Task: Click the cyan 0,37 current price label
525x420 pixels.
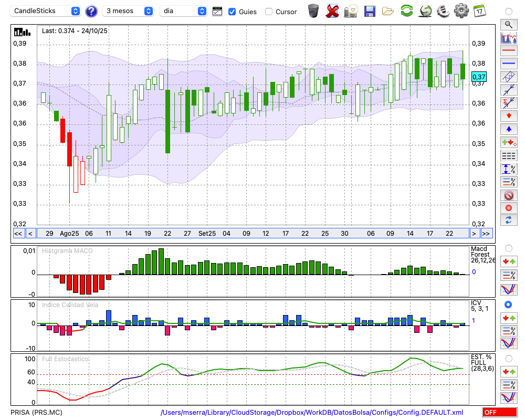Action: [x=479, y=77]
